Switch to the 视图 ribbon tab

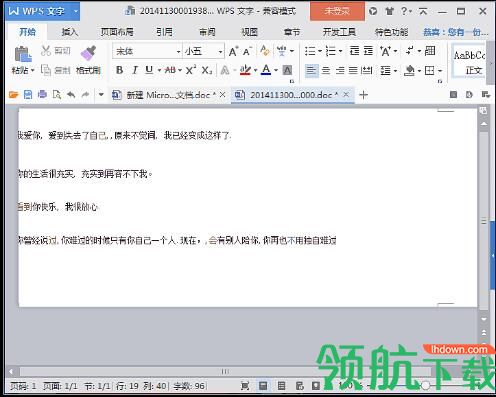click(249, 32)
